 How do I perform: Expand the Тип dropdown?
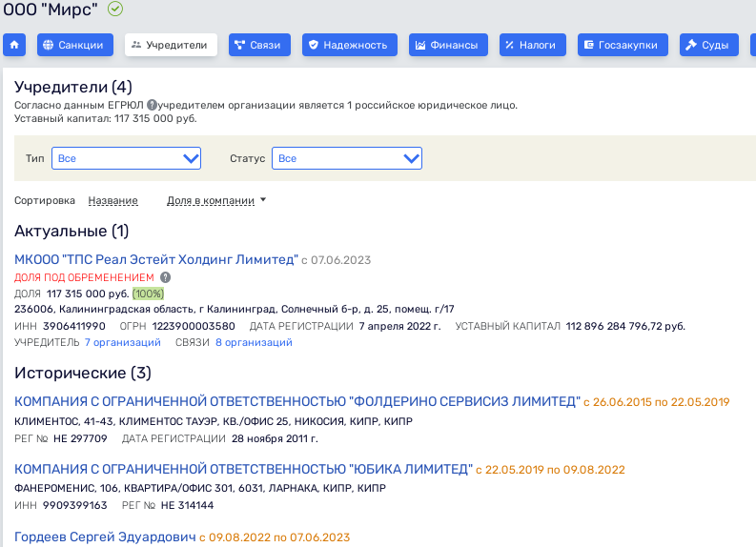pyautogui.click(x=126, y=158)
